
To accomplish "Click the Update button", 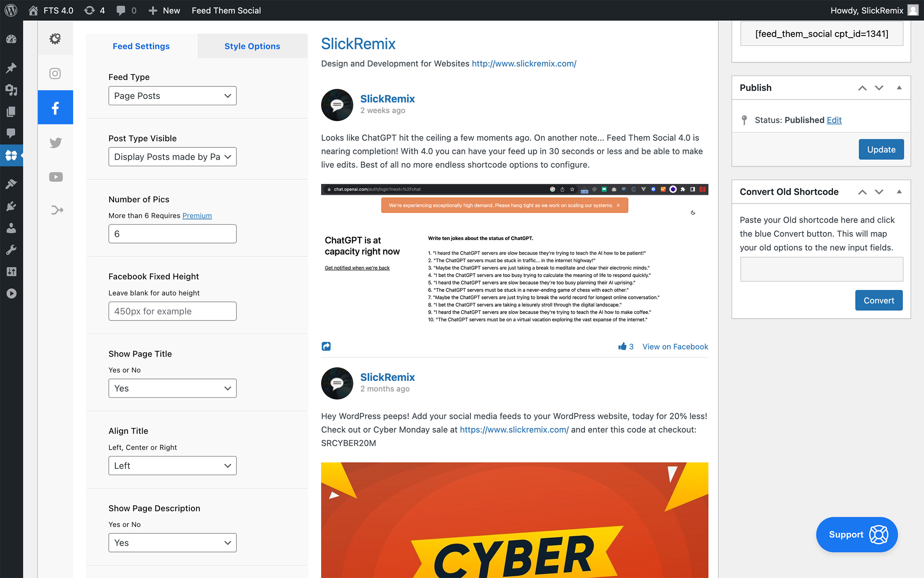I will pyautogui.click(x=881, y=149).
